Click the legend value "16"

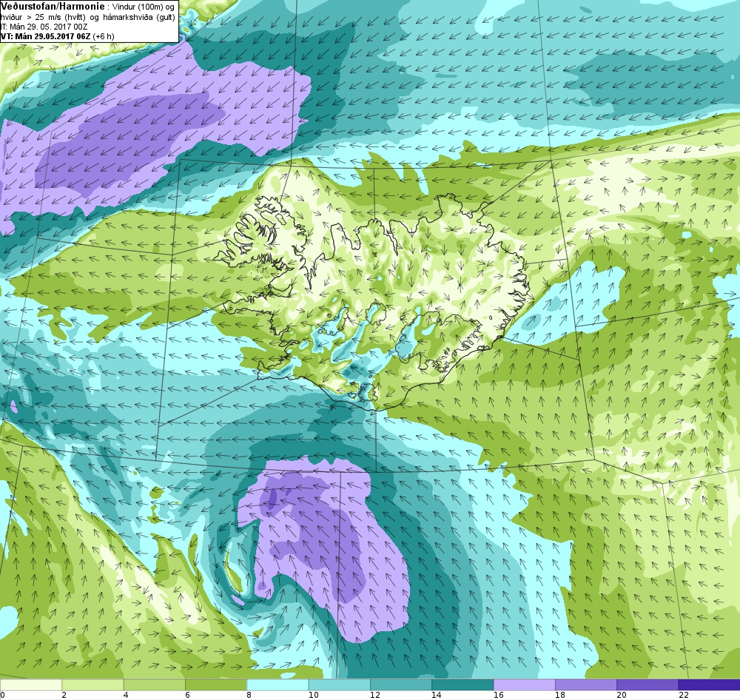tap(498, 695)
